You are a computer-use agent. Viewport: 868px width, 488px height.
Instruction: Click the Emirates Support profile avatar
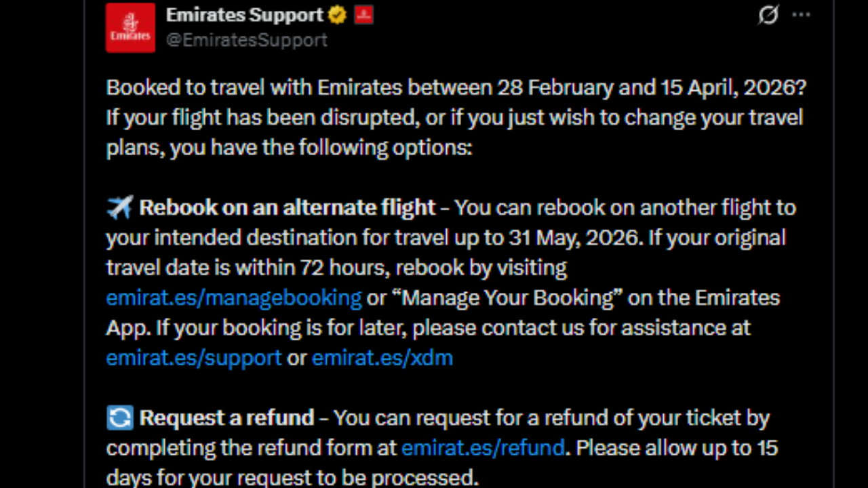[x=130, y=28]
